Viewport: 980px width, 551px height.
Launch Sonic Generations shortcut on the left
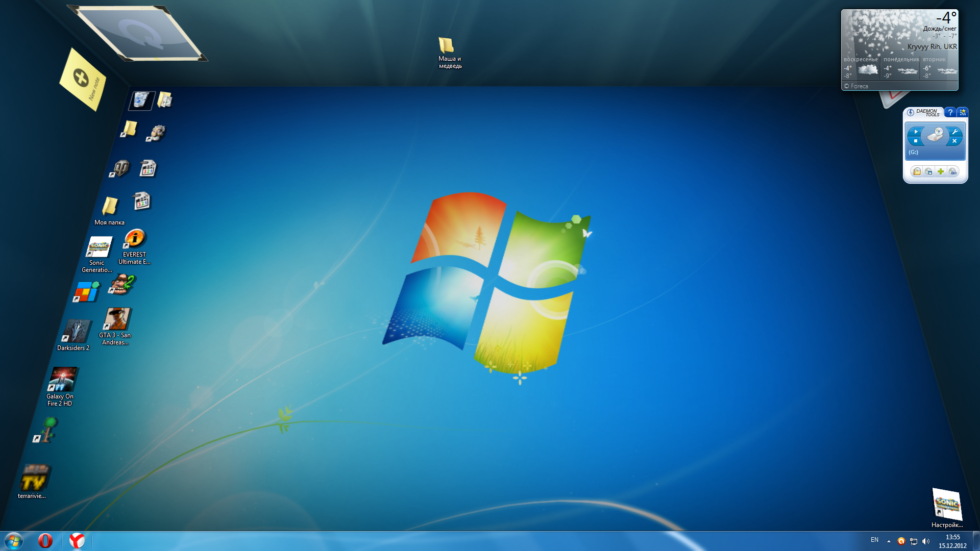[x=97, y=255]
